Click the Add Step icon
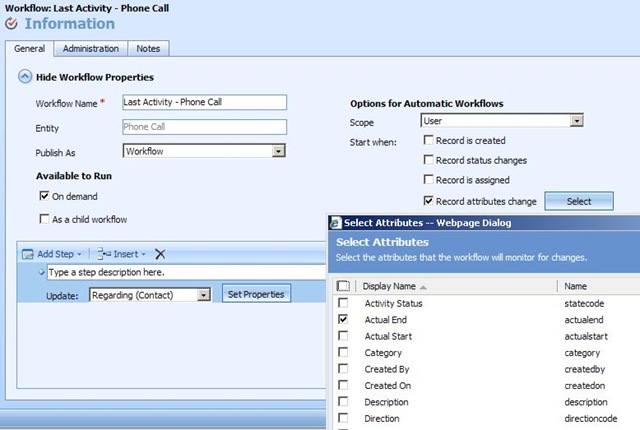640x430 pixels. pyautogui.click(x=27, y=254)
